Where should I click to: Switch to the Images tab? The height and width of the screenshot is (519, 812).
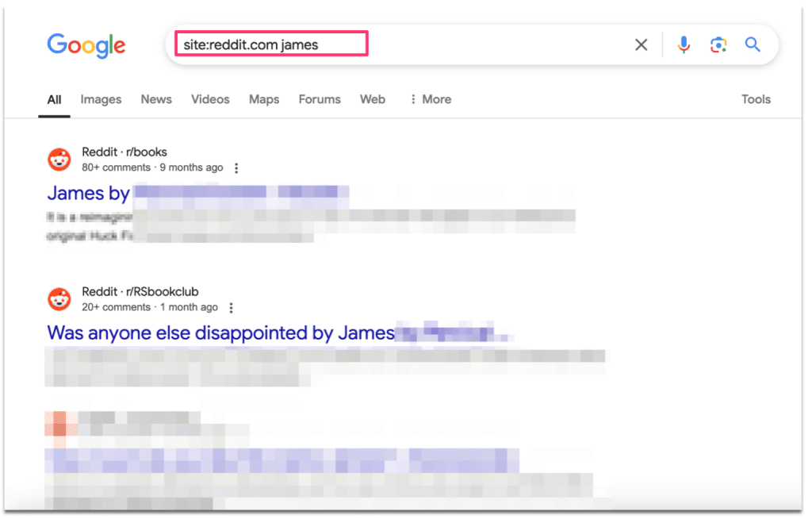click(101, 99)
